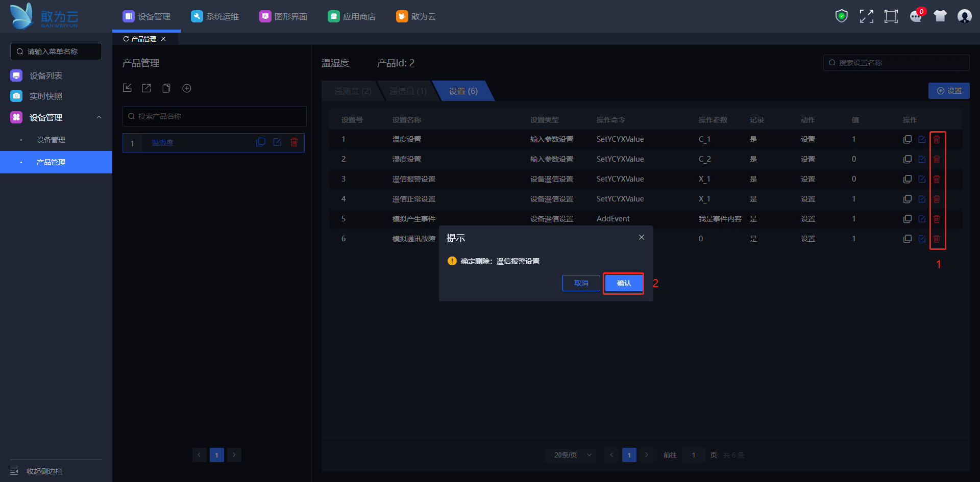This screenshot has width=980, height=482.
Task: Delete the 模拟通讯故障 setting row
Action: click(937, 239)
